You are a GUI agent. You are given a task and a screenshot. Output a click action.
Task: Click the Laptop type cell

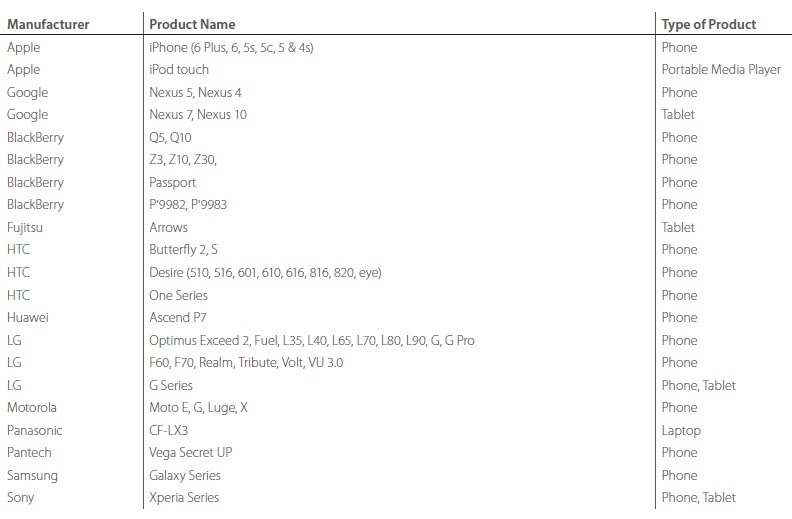681,431
